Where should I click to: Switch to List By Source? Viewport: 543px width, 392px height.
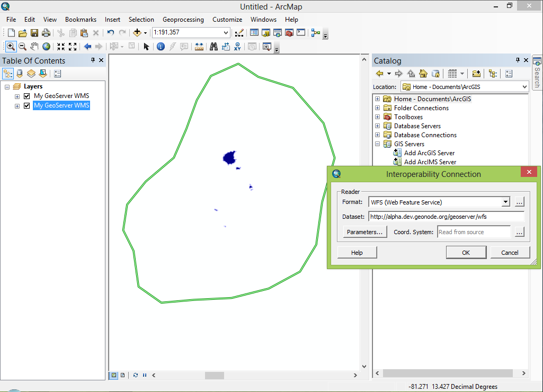[20, 74]
